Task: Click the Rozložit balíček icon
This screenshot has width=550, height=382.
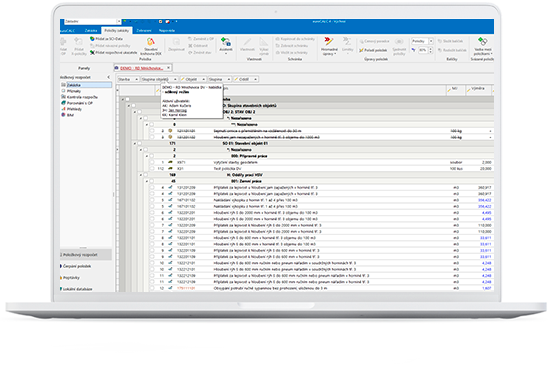Action: 440,50
